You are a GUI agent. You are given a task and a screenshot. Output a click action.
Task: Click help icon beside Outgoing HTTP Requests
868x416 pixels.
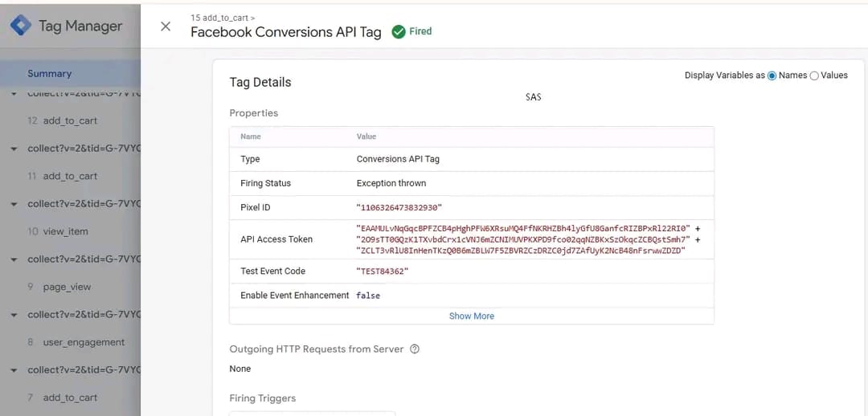(415, 349)
